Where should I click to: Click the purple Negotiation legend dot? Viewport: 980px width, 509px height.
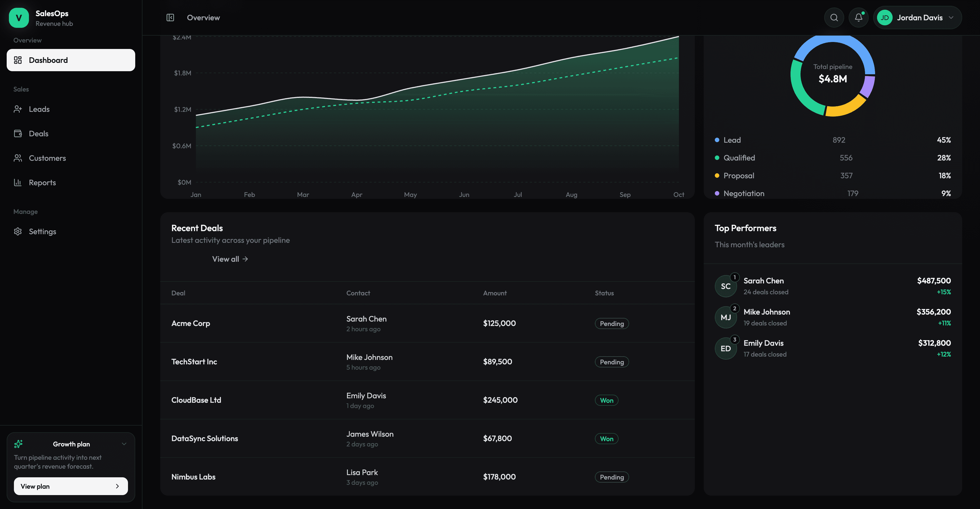[717, 193]
